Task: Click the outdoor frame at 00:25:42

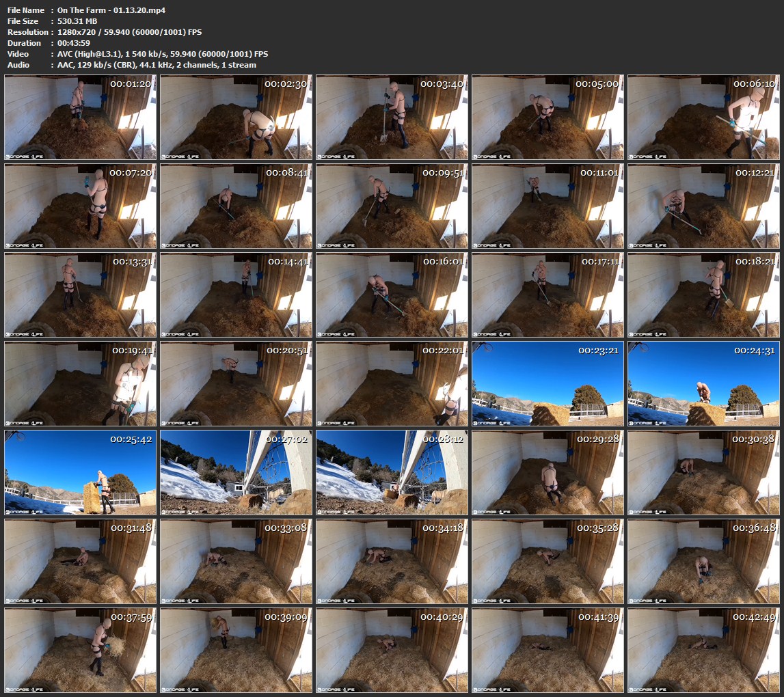Action: (x=81, y=473)
